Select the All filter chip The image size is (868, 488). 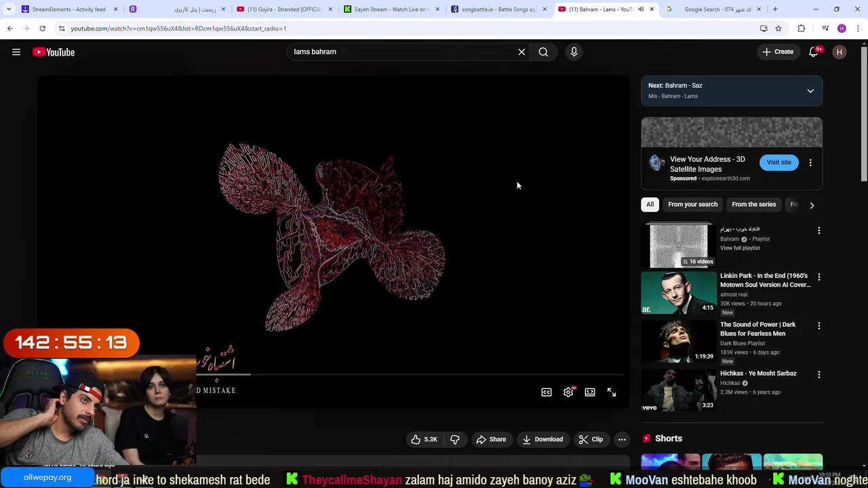pyautogui.click(x=650, y=204)
